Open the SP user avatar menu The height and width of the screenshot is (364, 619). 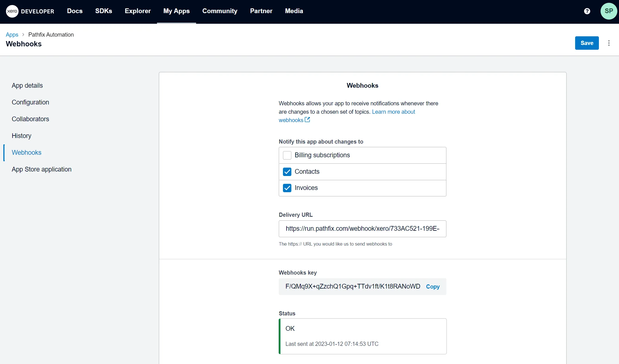[609, 11]
